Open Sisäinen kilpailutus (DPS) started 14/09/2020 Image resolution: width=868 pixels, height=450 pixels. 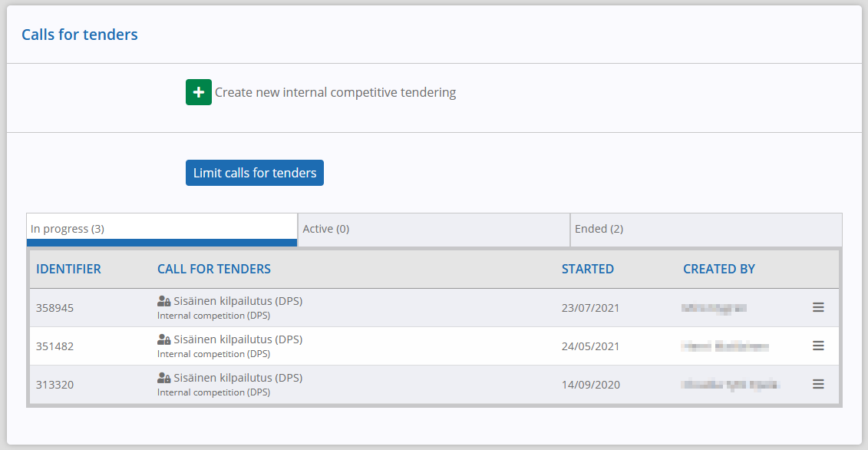point(238,377)
